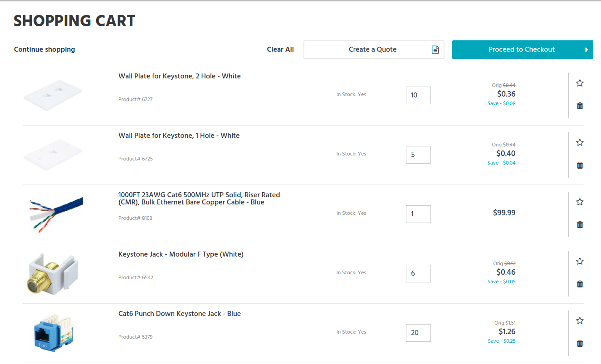Star the Keystone Jack Modular F Type
601x364 pixels.
[x=580, y=262]
